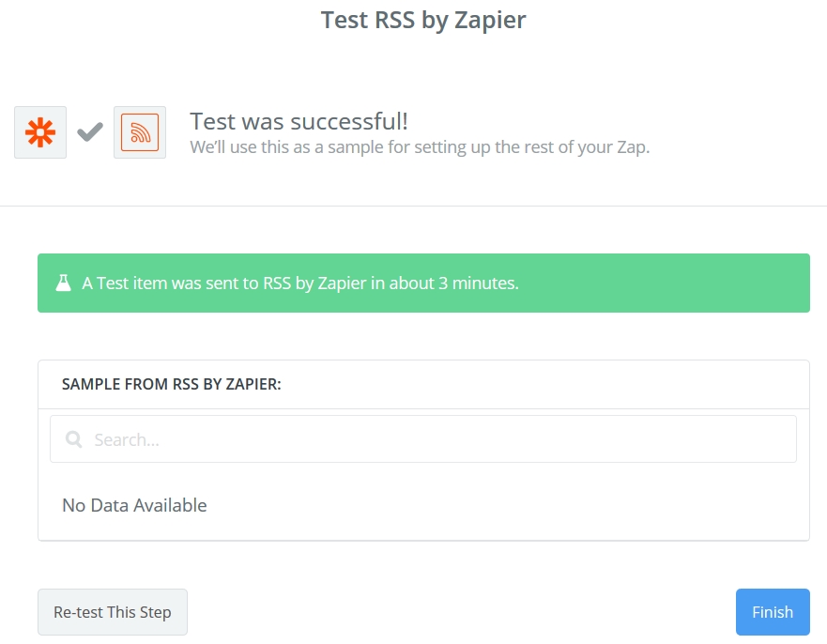The width and height of the screenshot is (827, 644).
Task: Click the Test RSS by Zapier title
Action: pyautogui.click(x=423, y=20)
